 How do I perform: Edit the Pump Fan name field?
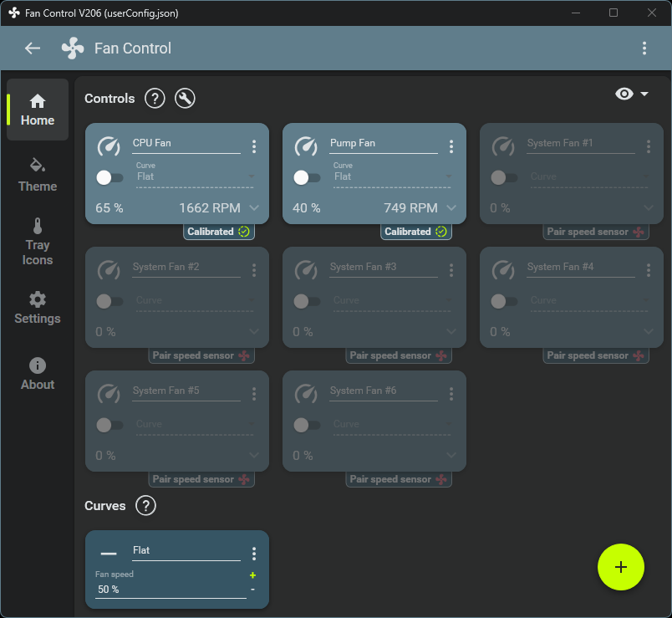tap(384, 144)
